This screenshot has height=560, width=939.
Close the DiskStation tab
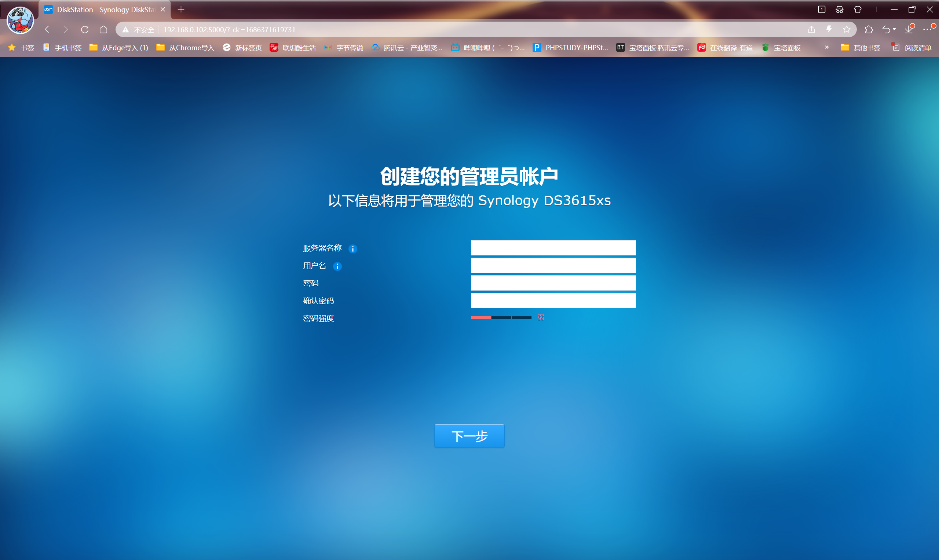tap(163, 10)
